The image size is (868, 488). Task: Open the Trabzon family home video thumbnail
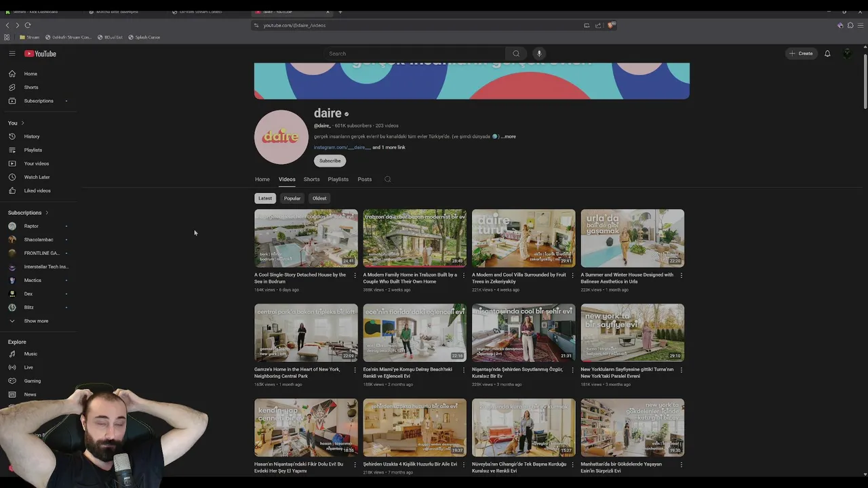click(x=414, y=238)
